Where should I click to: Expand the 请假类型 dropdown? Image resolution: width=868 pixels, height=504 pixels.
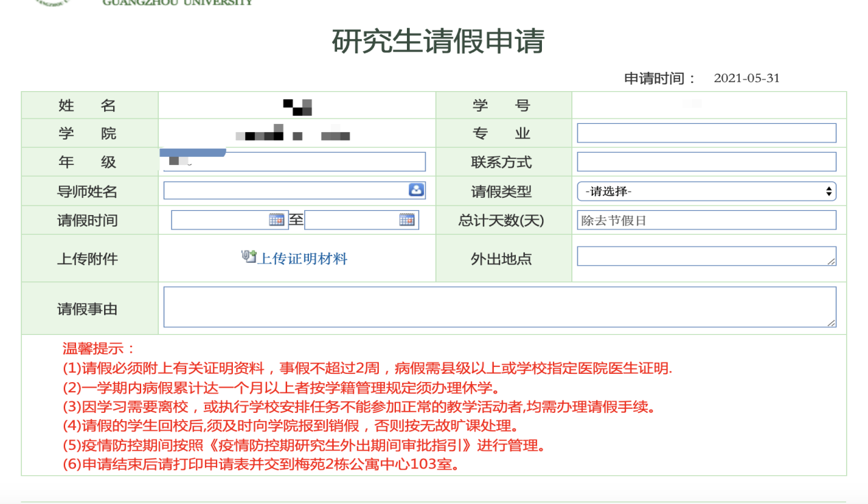pos(706,192)
